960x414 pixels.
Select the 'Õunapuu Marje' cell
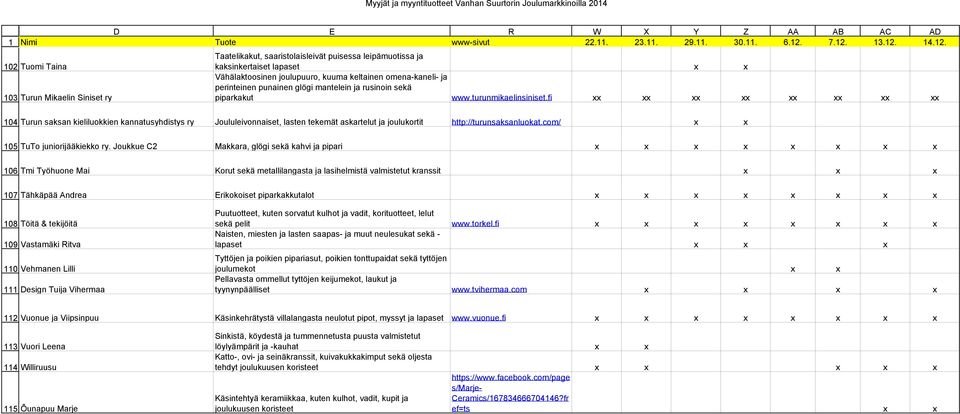pos(116,393)
